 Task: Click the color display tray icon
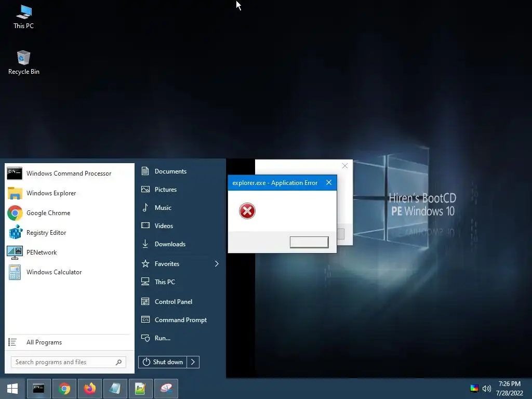point(474,389)
